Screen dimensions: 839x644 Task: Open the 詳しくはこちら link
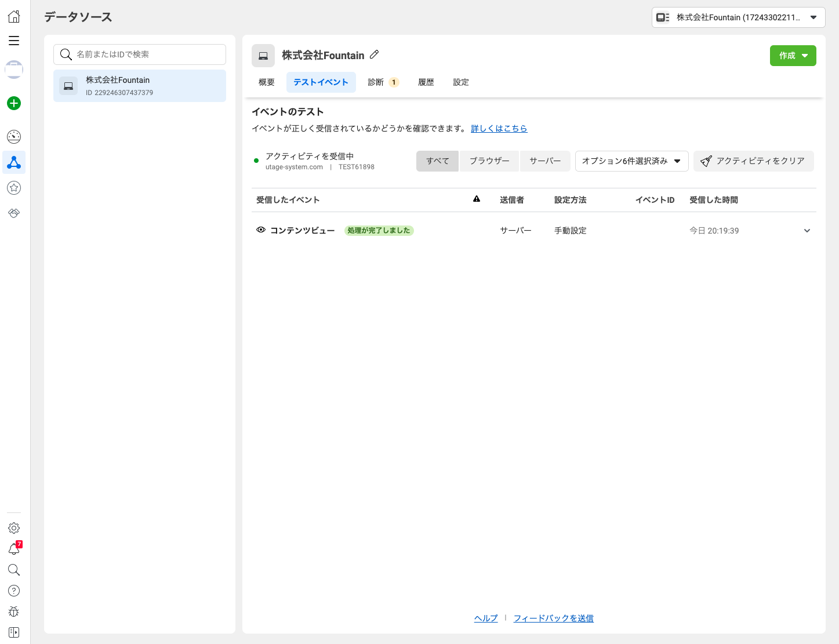[499, 129]
